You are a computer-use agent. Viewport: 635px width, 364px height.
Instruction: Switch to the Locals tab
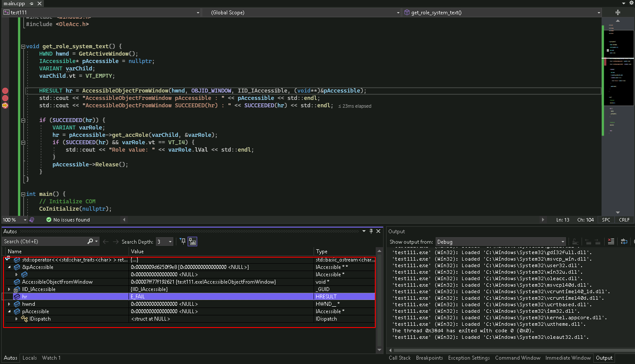coord(30,358)
